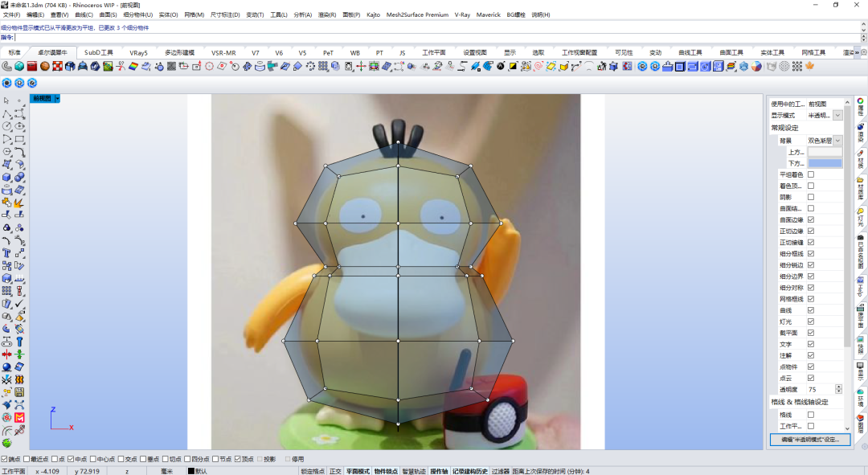Open the 细分物件(U) menu

click(x=138, y=15)
